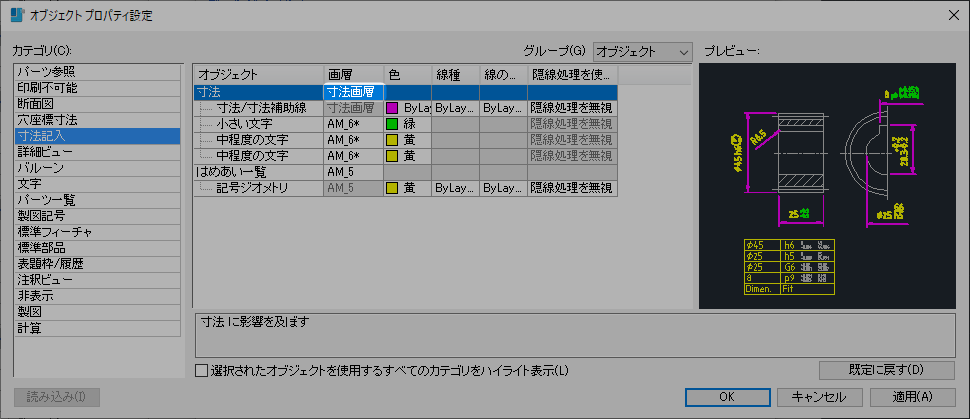Screen dimensions: 970x419
Task: Click the 画層 column header
Action: coord(354,75)
